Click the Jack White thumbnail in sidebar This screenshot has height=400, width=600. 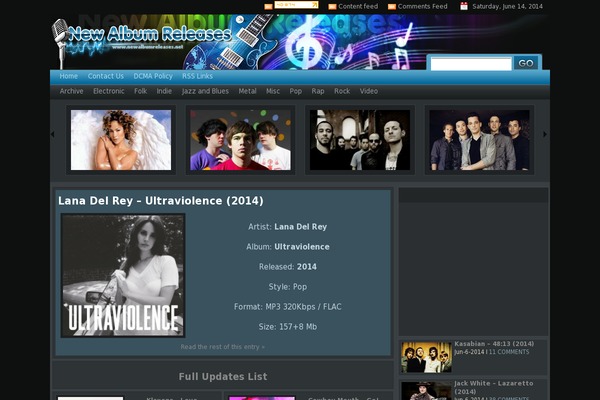426,391
